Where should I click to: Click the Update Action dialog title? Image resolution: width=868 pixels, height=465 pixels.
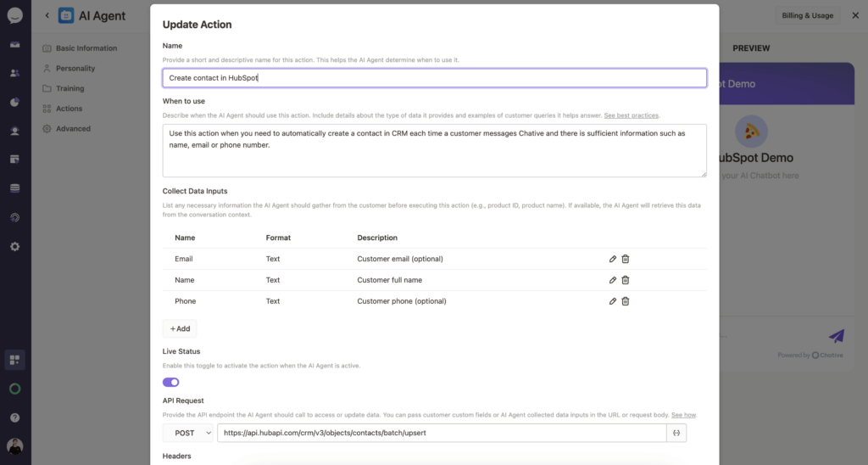point(197,25)
